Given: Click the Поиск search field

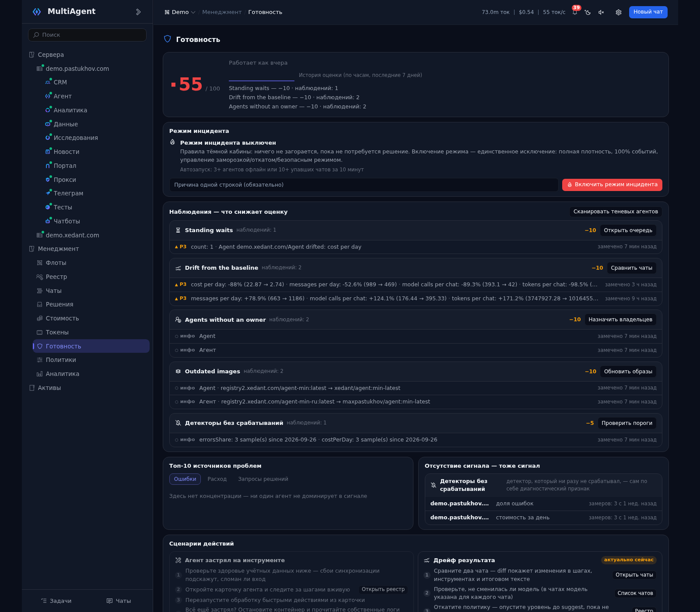Looking at the screenshot, I should tap(87, 35).
